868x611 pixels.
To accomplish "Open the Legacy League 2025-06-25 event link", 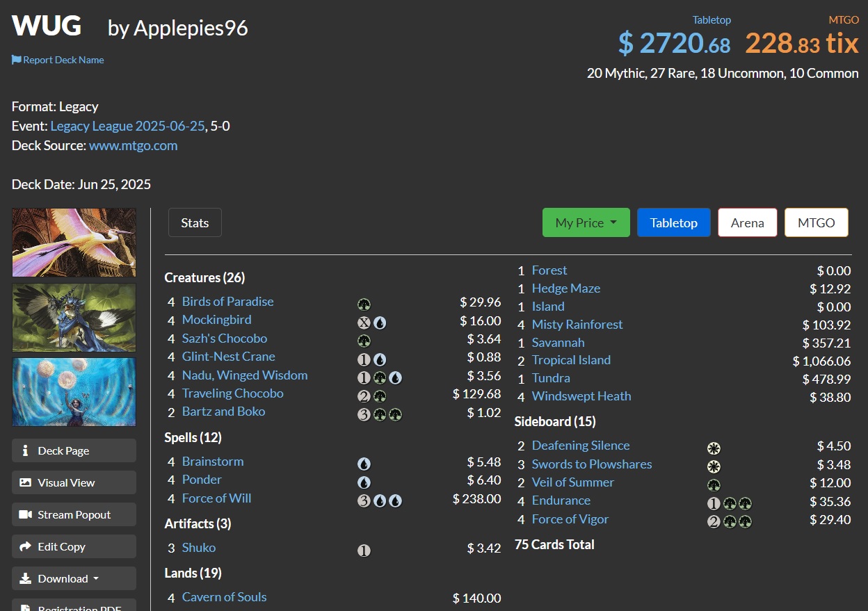I will click(128, 126).
